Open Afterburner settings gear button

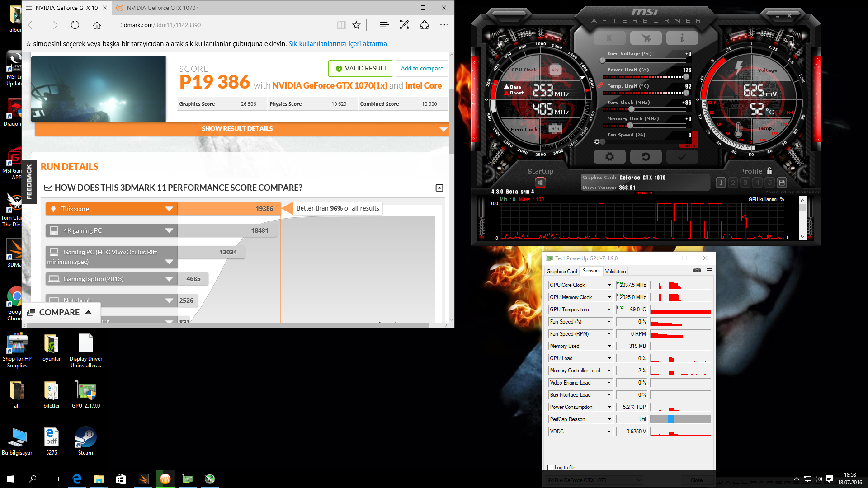tap(609, 157)
